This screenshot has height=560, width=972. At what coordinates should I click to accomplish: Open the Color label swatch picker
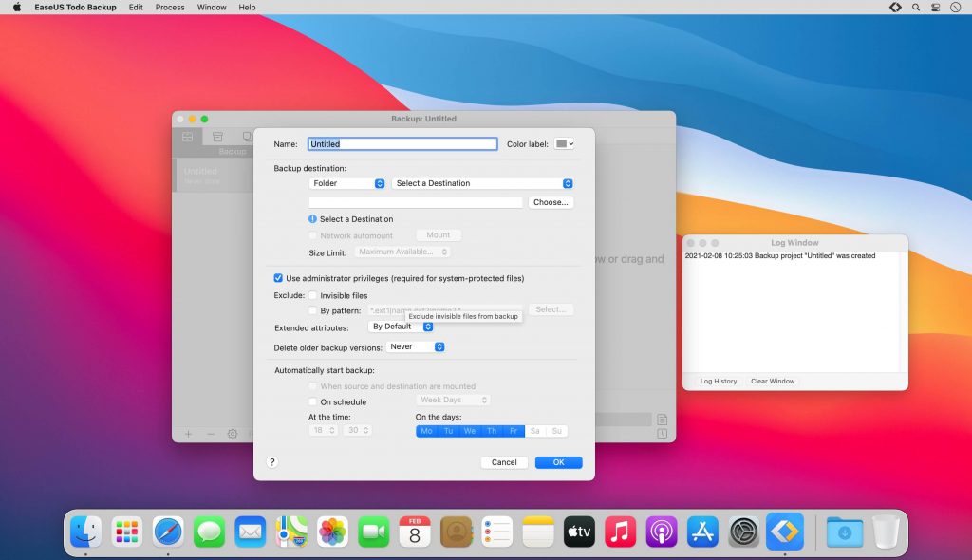(565, 143)
